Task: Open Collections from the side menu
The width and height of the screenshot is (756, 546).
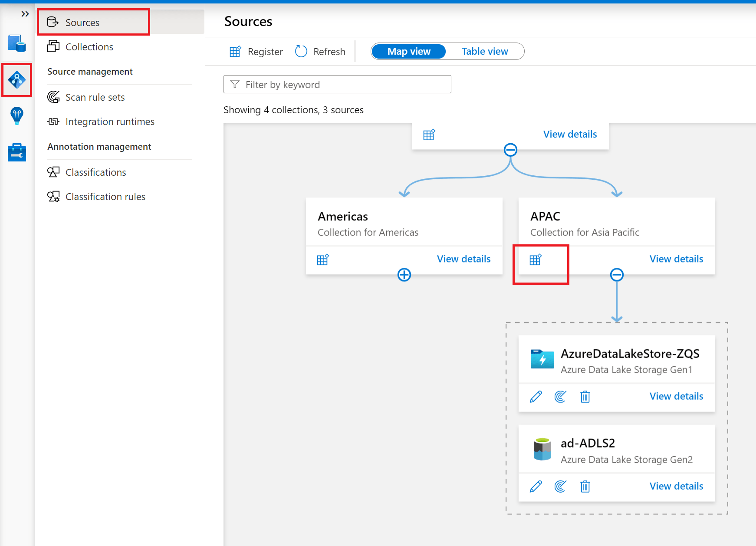Action: pyautogui.click(x=89, y=46)
